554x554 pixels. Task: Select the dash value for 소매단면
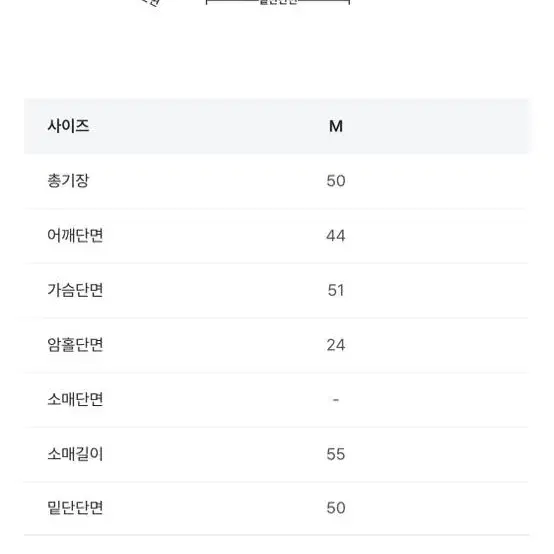click(336, 400)
